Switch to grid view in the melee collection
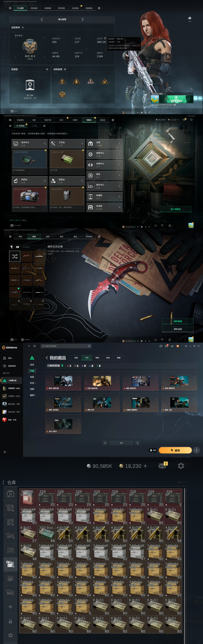 click(x=18, y=247)
